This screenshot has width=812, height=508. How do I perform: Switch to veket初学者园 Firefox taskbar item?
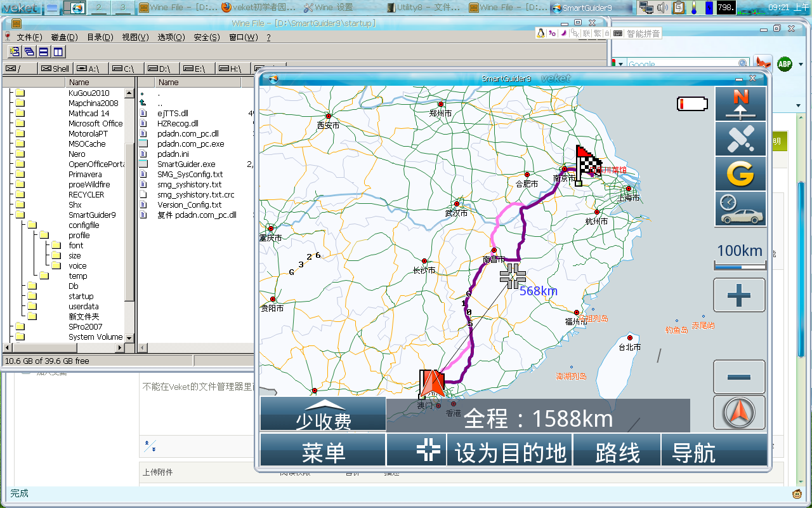[x=259, y=8]
